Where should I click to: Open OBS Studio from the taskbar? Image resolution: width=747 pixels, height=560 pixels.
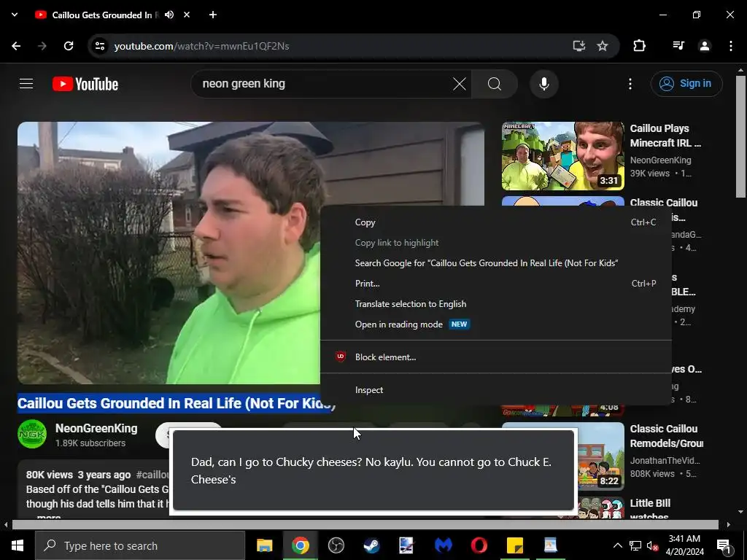click(336, 545)
